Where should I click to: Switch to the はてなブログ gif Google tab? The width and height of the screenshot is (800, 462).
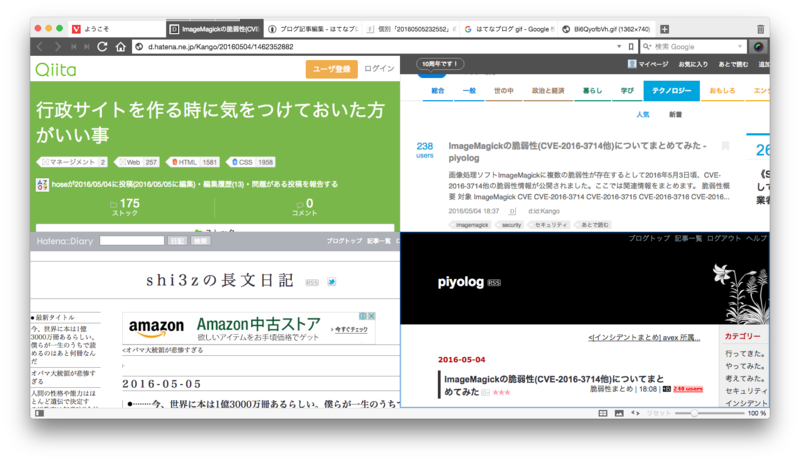click(509, 29)
